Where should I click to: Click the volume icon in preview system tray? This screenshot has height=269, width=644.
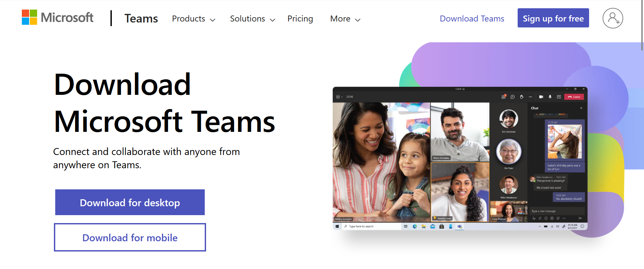(558, 226)
